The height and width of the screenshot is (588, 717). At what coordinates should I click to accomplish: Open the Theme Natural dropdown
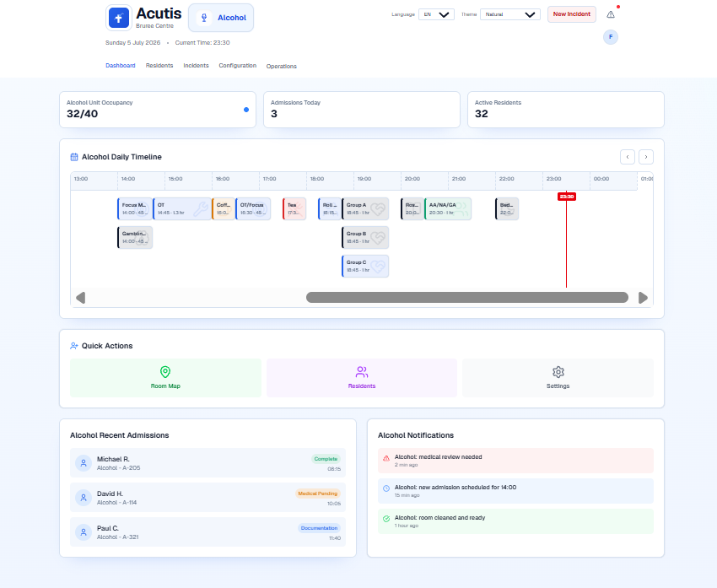(x=509, y=14)
